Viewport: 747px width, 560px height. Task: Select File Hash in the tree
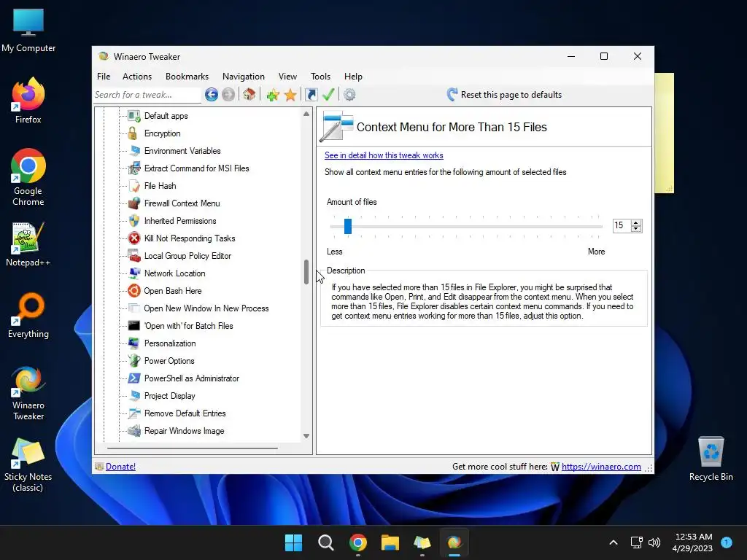click(160, 186)
